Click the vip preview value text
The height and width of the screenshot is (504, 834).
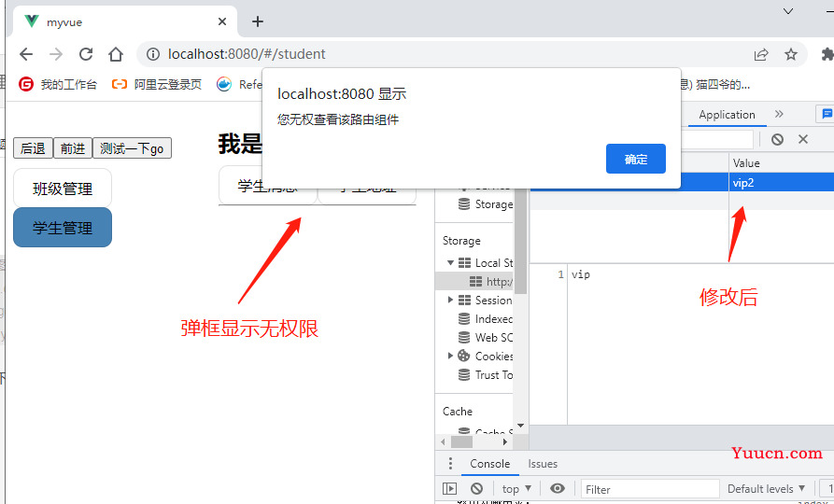[x=581, y=274]
